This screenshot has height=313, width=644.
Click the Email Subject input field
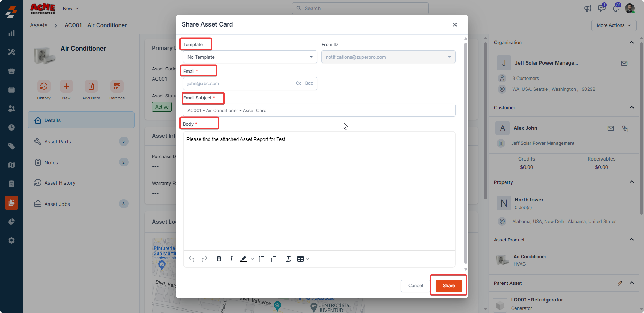click(x=319, y=110)
